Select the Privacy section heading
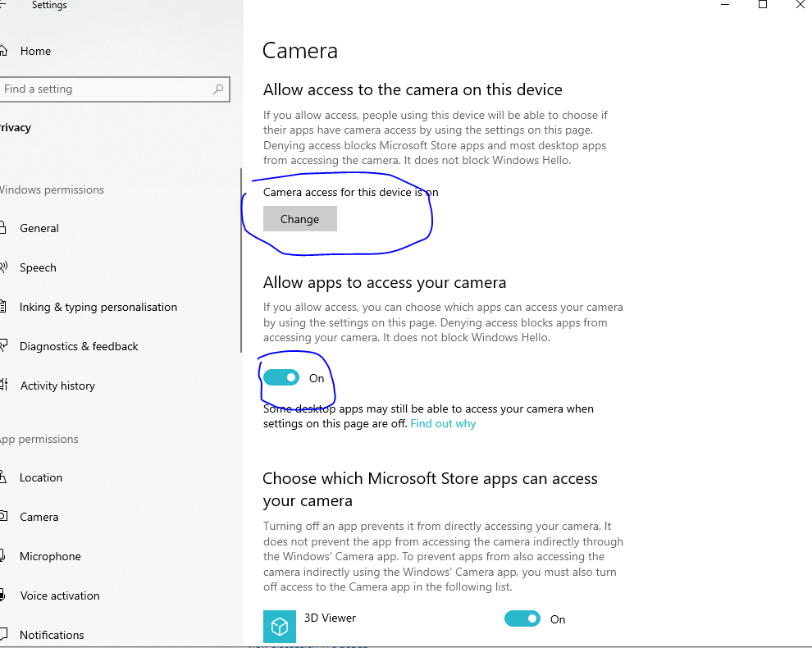The width and height of the screenshot is (812, 648). (16, 127)
